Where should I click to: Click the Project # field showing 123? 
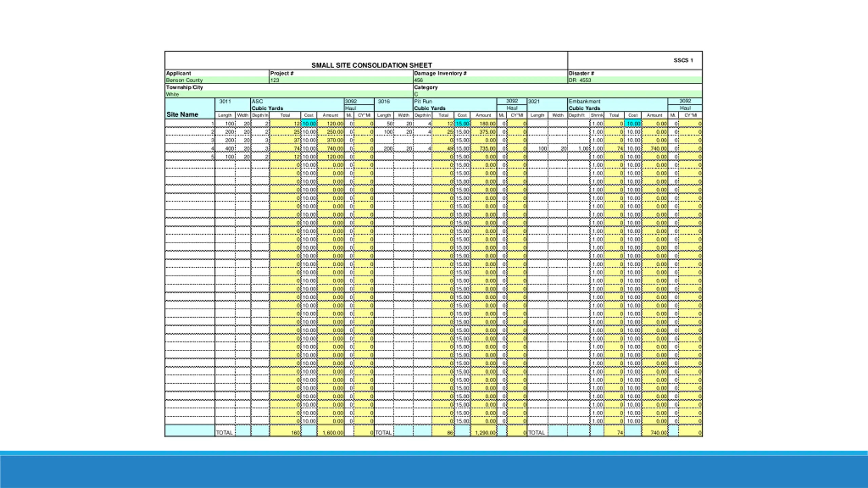[x=341, y=80]
